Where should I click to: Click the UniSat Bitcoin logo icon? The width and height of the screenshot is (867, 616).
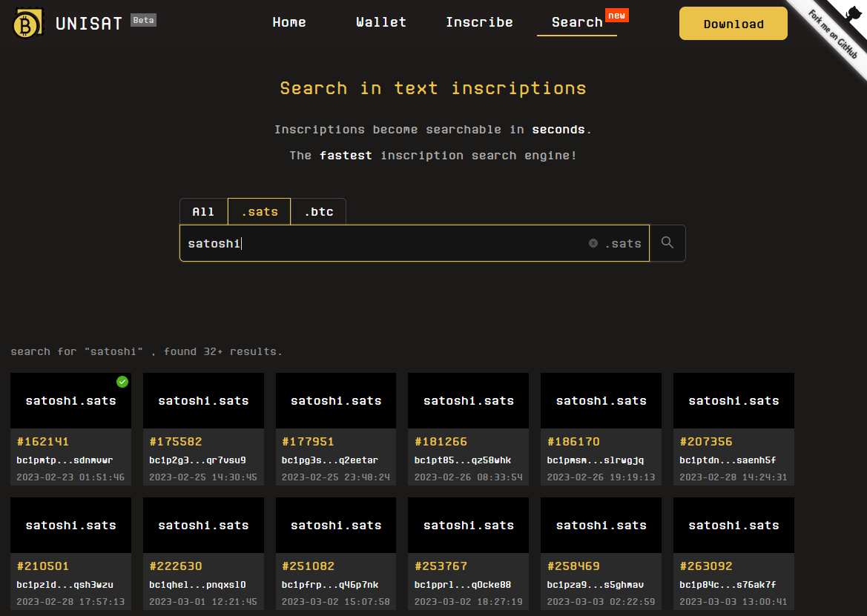tap(27, 23)
